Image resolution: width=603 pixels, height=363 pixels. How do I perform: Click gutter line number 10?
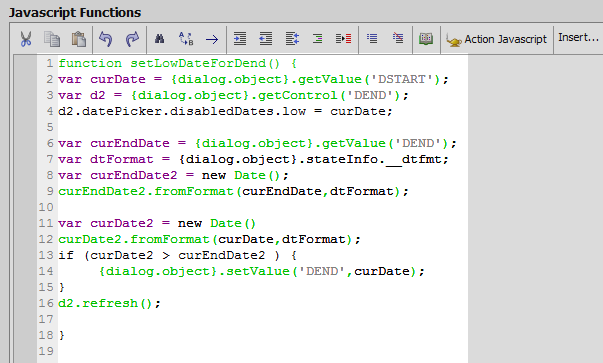click(46, 207)
